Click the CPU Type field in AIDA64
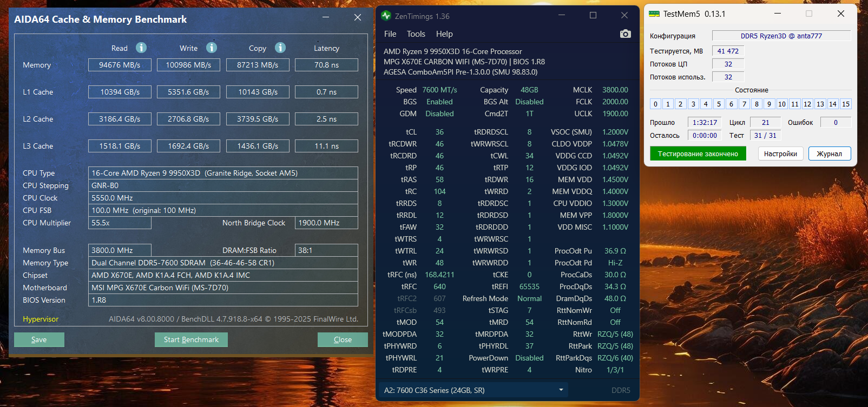Image resolution: width=868 pixels, height=407 pixels. coord(223,173)
